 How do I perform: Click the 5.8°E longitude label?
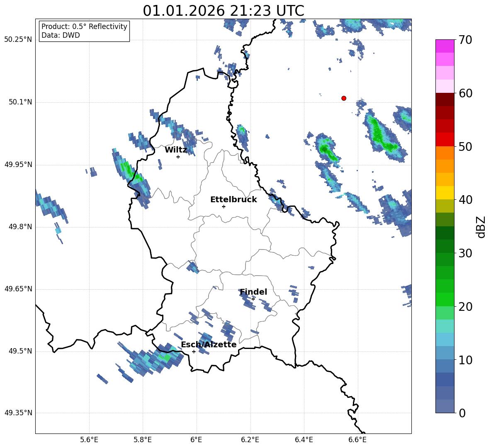pos(143,440)
